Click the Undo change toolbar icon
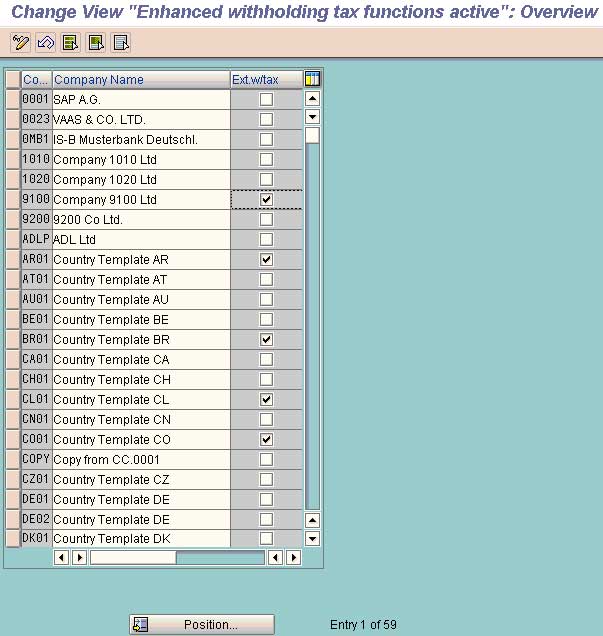Viewport: 603px width, 636px height. pos(45,43)
